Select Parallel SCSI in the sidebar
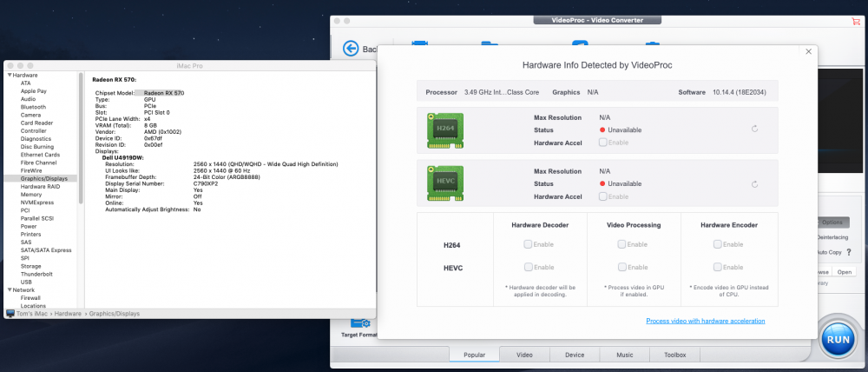 click(x=37, y=218)
